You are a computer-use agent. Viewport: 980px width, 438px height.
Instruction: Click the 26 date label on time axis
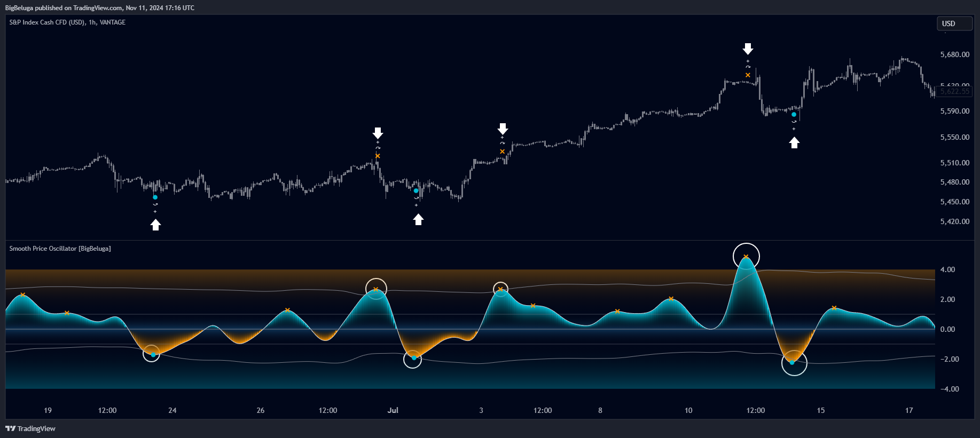261,410
